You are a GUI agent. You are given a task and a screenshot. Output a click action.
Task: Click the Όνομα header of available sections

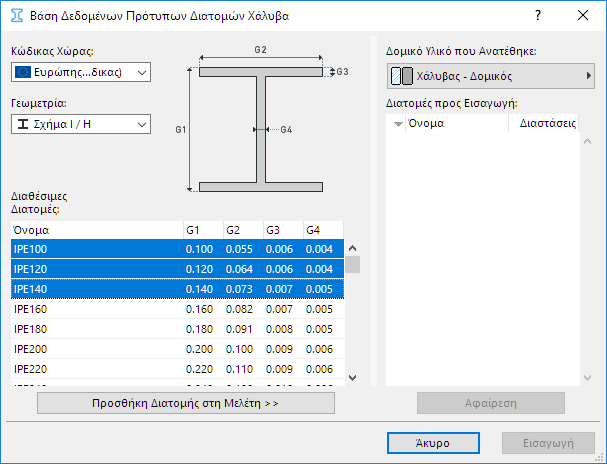pos(97,230)
